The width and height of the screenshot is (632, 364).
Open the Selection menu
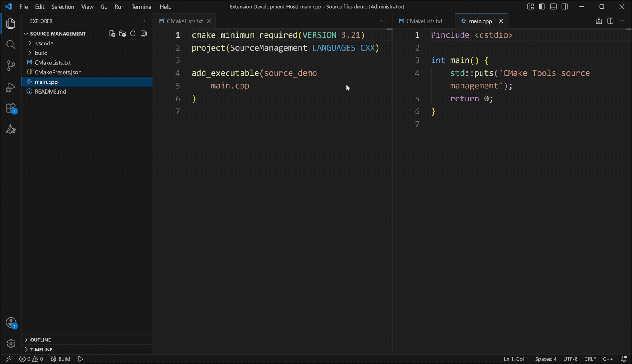pos(63,7)
